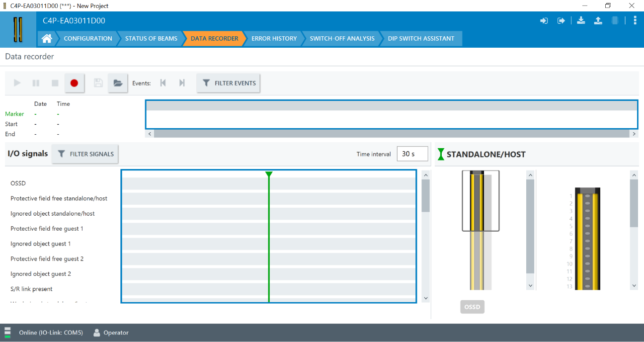Click the Filter Signals button
The image size is (644, 342).
(x=85, y=154)
